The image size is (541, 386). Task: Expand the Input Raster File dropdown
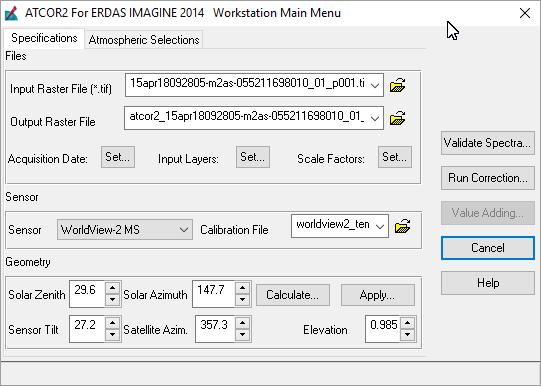(375, 85)
